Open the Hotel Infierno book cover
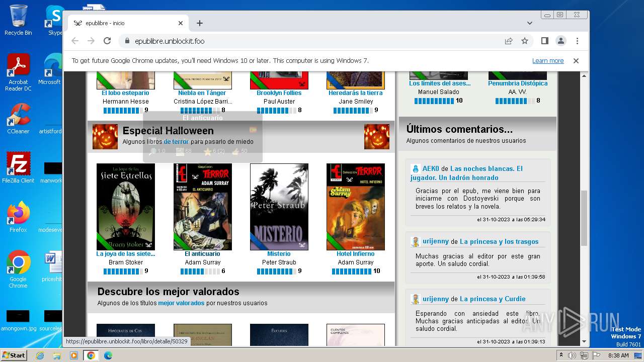This screenshot has width=644, height=362. 356,207
